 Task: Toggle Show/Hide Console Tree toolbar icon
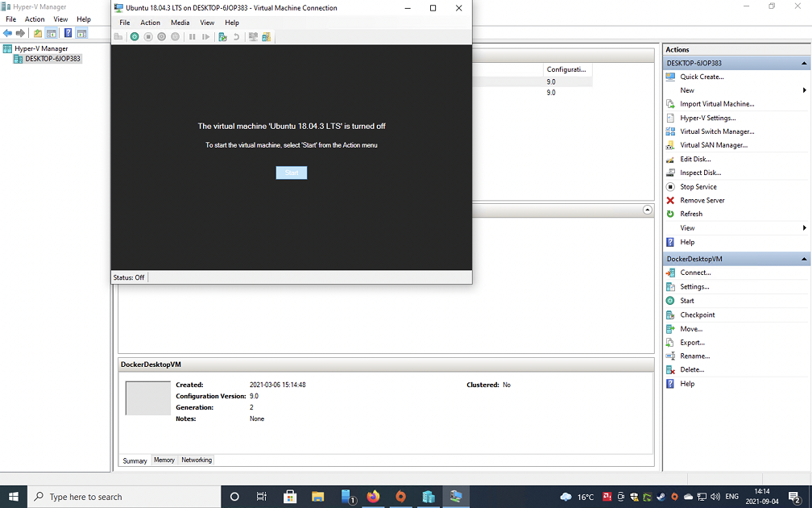tap(52, 33)
